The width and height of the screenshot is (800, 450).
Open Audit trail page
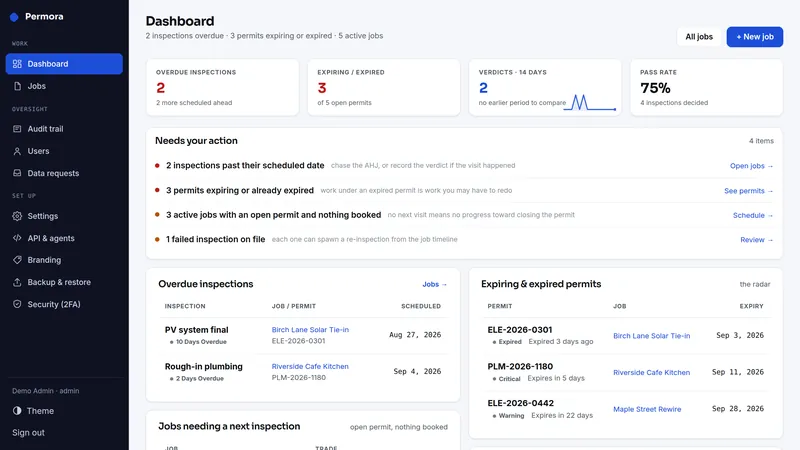tap(64, 129)
